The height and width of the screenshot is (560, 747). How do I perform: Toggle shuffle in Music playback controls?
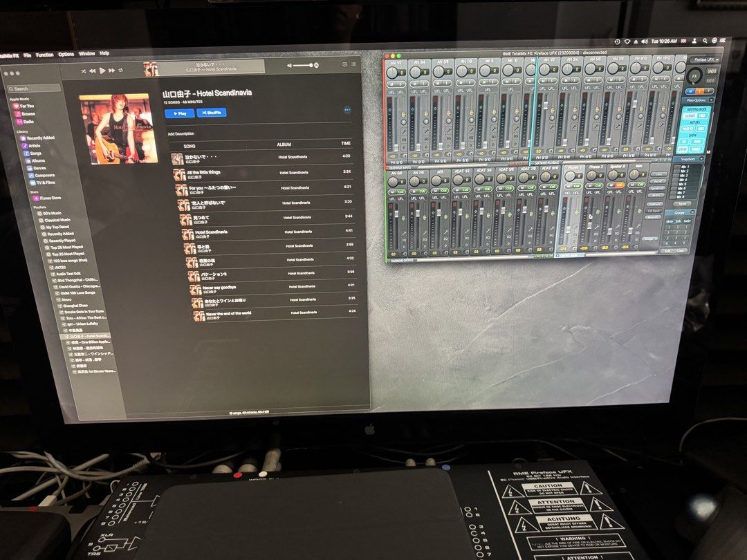(x=84, y=71)
